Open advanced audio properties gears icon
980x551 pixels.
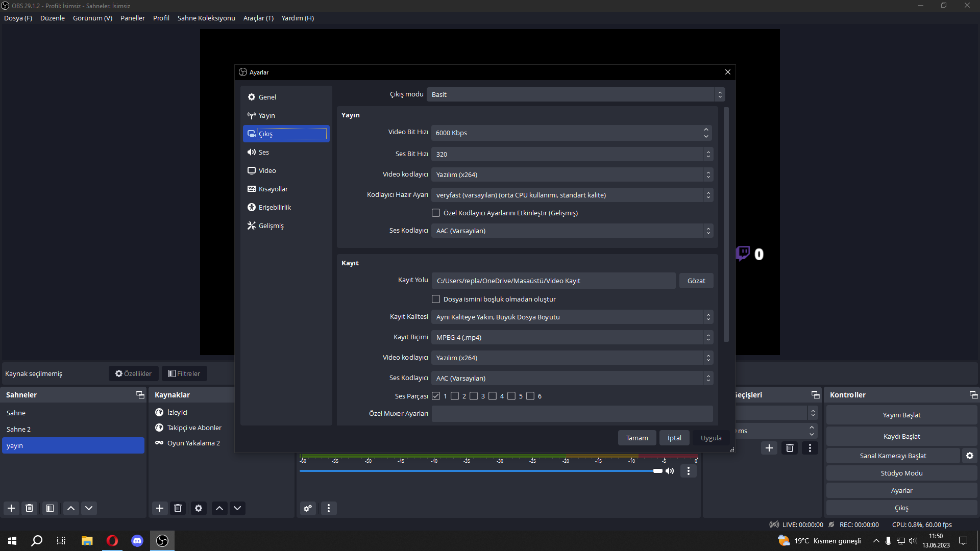tap(308, 508)
